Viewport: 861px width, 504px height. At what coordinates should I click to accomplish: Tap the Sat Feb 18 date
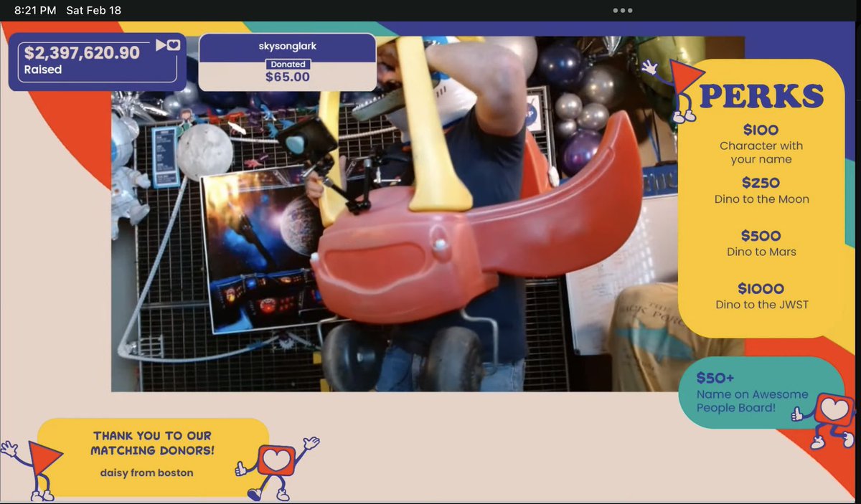click(x=93, y=11)
